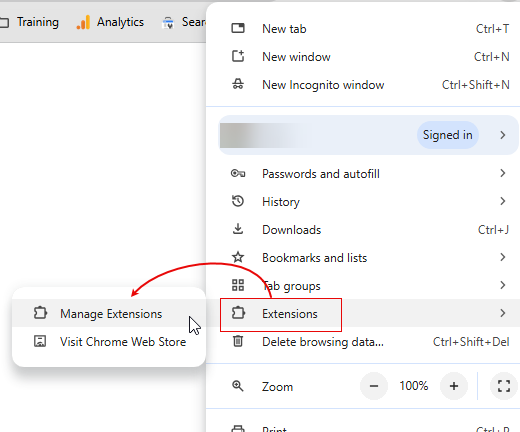The image size is (520, 432).
Task: Click the New tab icon
Action: point(238,28)
